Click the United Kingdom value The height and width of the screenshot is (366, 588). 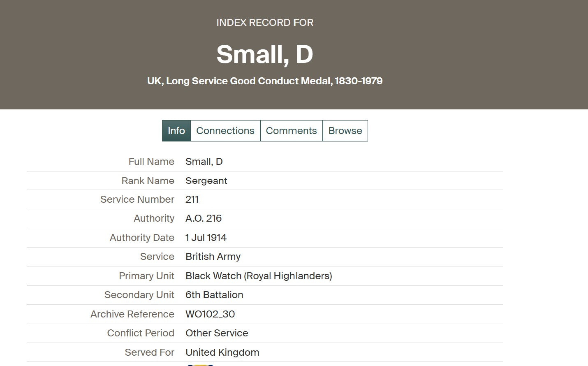(x=222, y=352)
